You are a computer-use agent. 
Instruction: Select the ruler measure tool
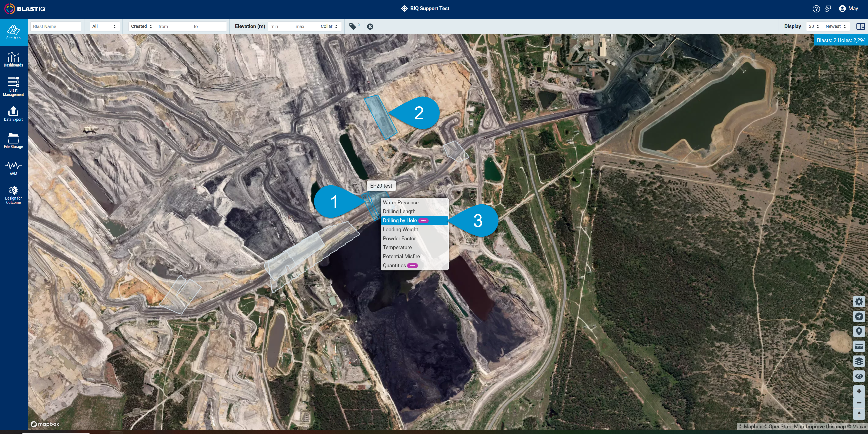pos(859,346)
